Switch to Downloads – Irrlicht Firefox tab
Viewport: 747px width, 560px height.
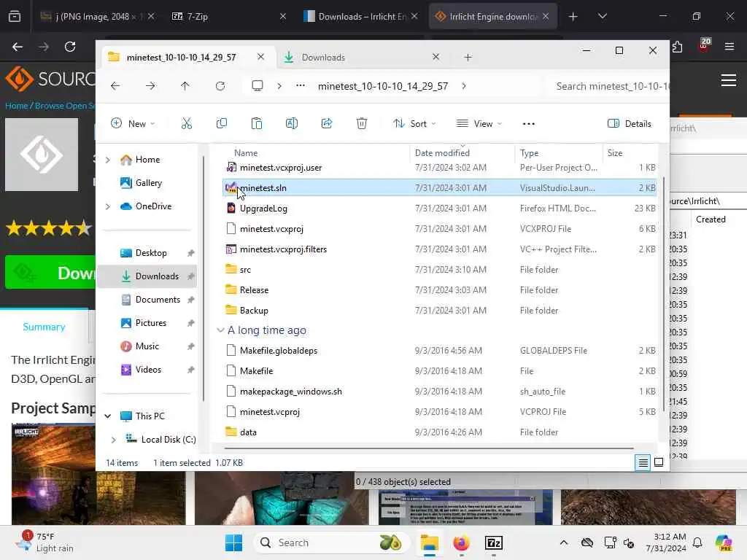360,16
